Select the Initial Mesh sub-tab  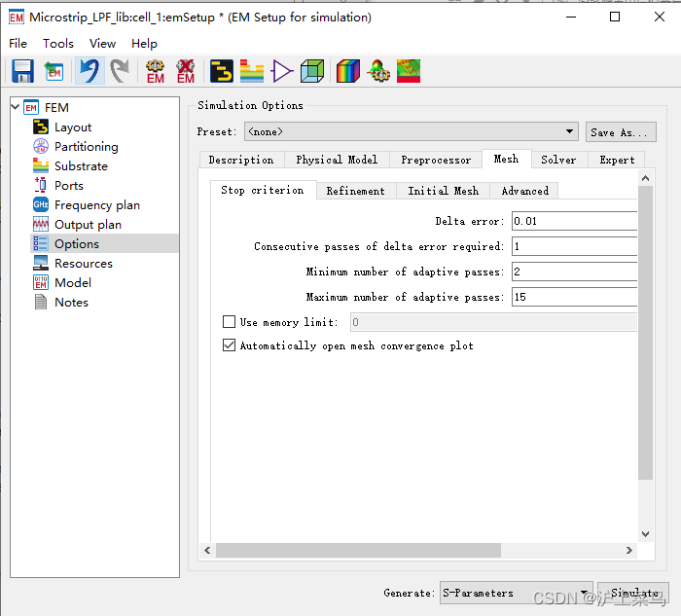[x=443, y=191]
